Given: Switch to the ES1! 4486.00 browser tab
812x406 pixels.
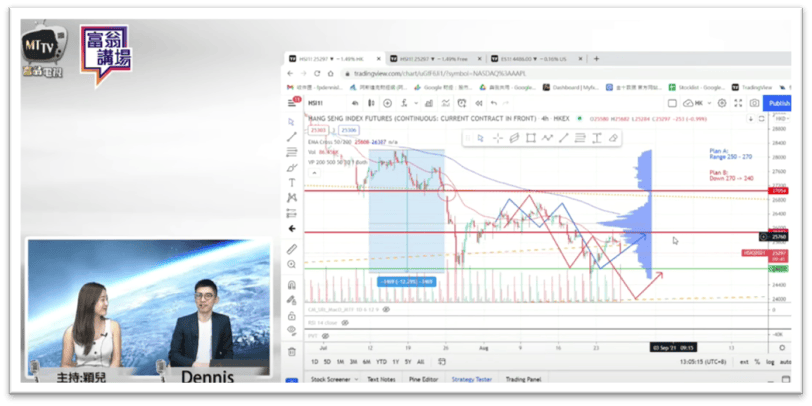Looking at the screenshot, I should [536, 59].
